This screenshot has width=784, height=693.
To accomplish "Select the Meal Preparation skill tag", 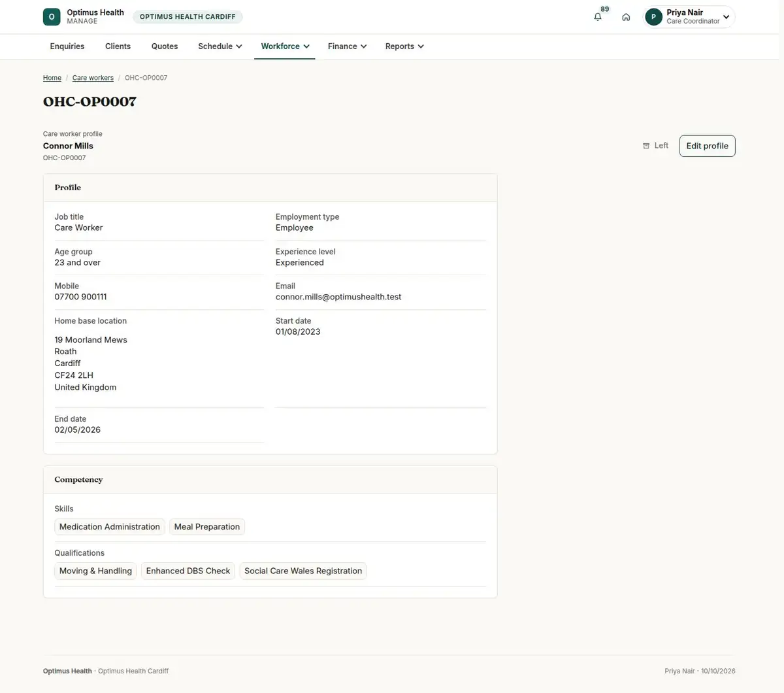I will tap(207, 527).
